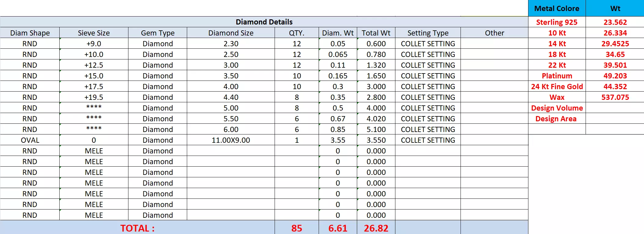Click the Diam. Wt column header
The image size is (644, 234).
click(x=338, y=33)
